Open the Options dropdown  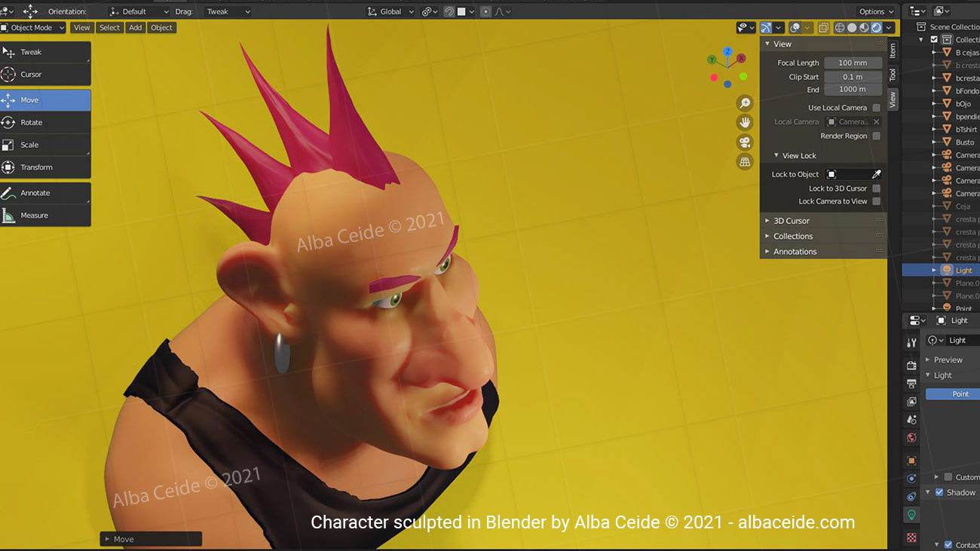point(876,11)
